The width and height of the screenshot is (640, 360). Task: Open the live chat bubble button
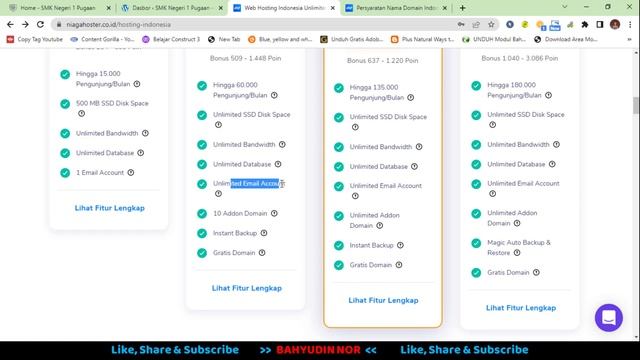click(x=609, y=318)
